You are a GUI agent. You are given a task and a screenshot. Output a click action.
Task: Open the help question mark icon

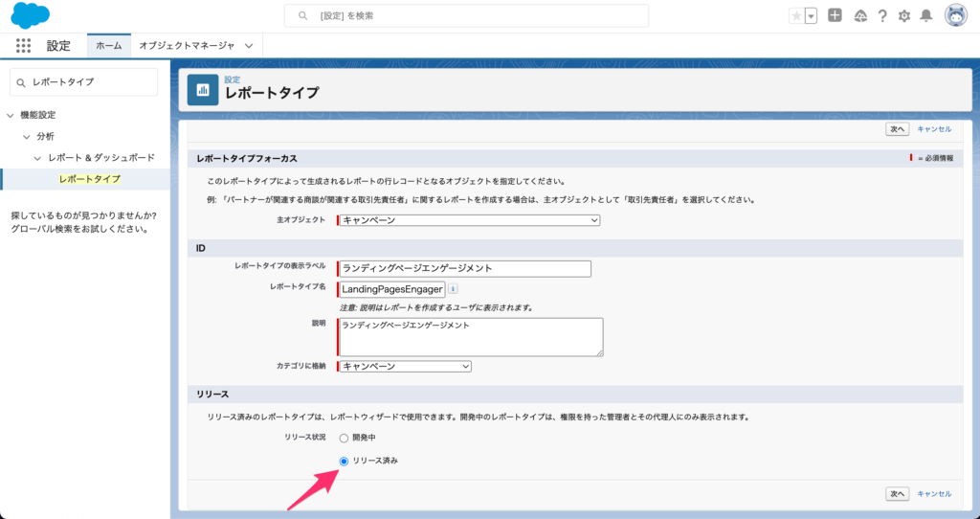(881, 16)
